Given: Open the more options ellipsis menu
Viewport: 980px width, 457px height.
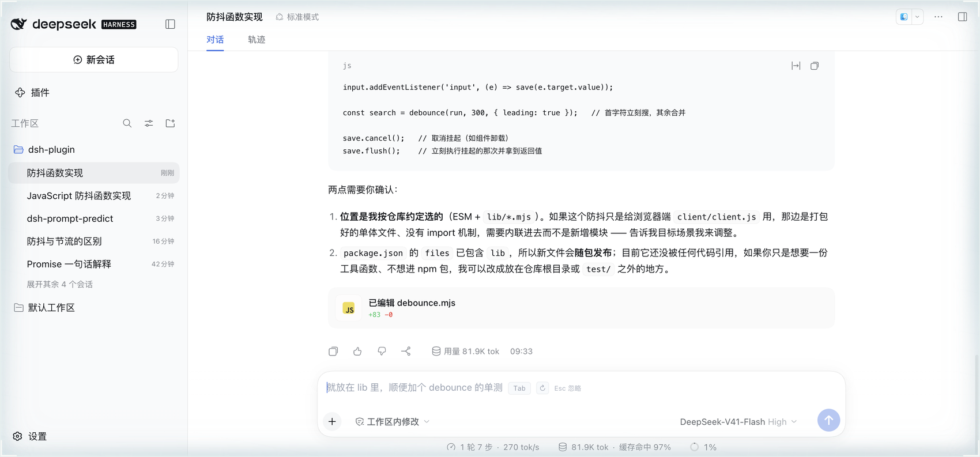Looking at the screenshot, I should pos(938,17).
